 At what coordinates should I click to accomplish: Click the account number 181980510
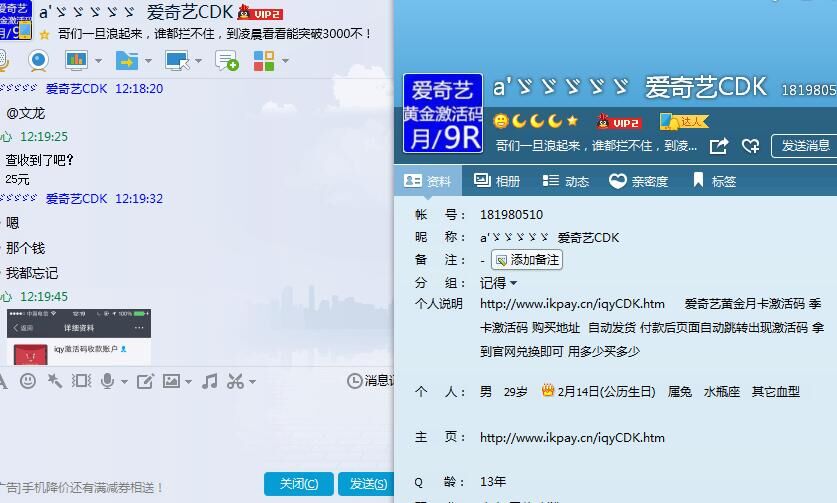pyautogui.click(x=511, y=215)
